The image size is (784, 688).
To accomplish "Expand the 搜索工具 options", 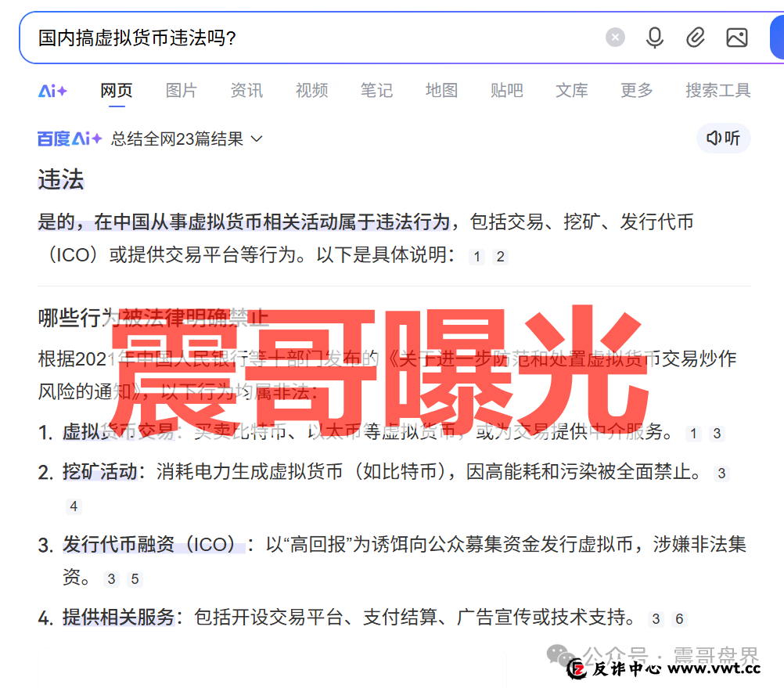I will pos(717,90).
